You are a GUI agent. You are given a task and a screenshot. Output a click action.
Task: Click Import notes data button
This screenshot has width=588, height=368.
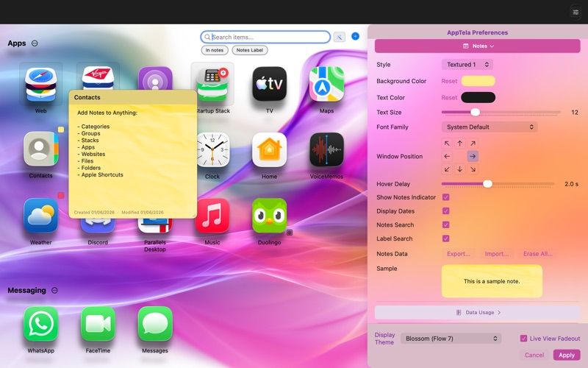497,254
